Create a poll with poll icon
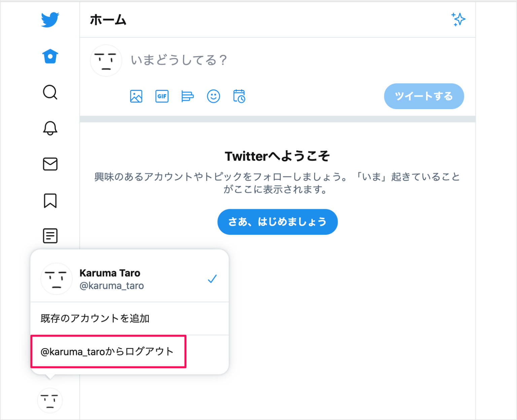This screenshot has height=420, width=517. point(187,96)
